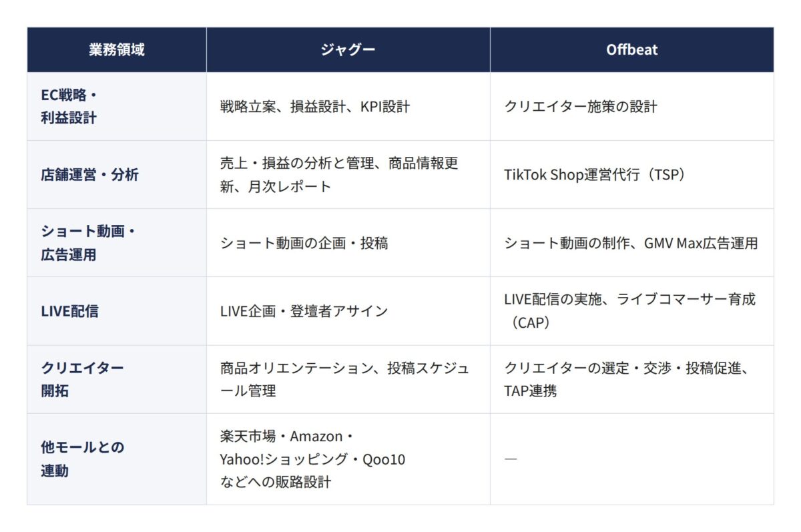The width and height of the screenshot is (801, 532).
Task: Select the GMV Max広告運用 cell
Action: click(x=632, y=243)
